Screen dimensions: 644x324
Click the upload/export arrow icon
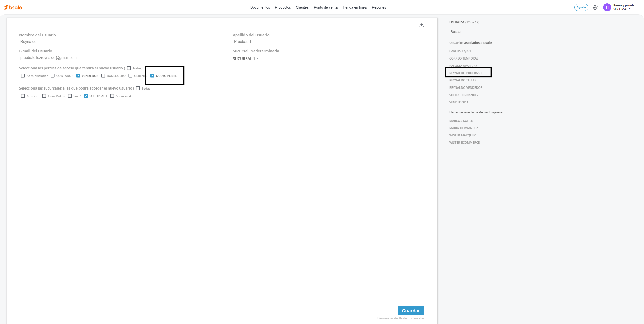[421, 25]
